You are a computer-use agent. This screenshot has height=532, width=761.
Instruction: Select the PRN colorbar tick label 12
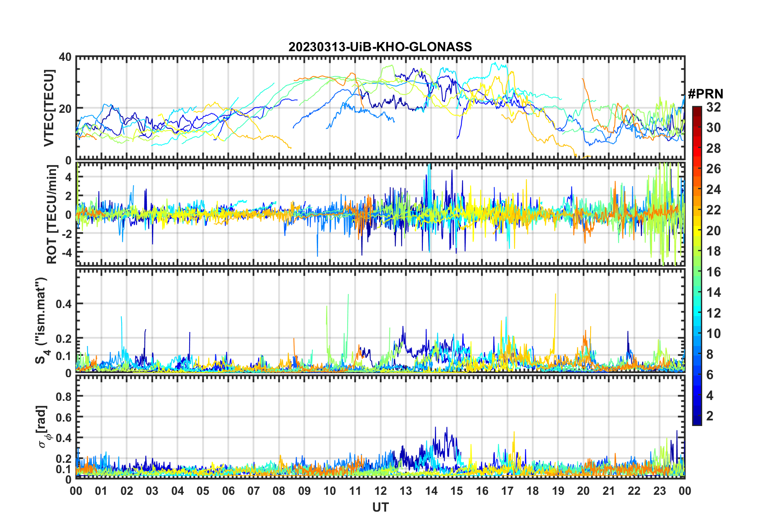[x=713, y=313]
